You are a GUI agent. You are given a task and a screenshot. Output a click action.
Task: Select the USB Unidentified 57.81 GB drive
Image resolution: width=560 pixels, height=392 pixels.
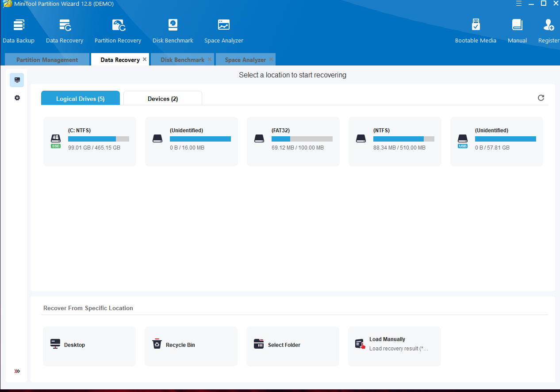point(497,142)
